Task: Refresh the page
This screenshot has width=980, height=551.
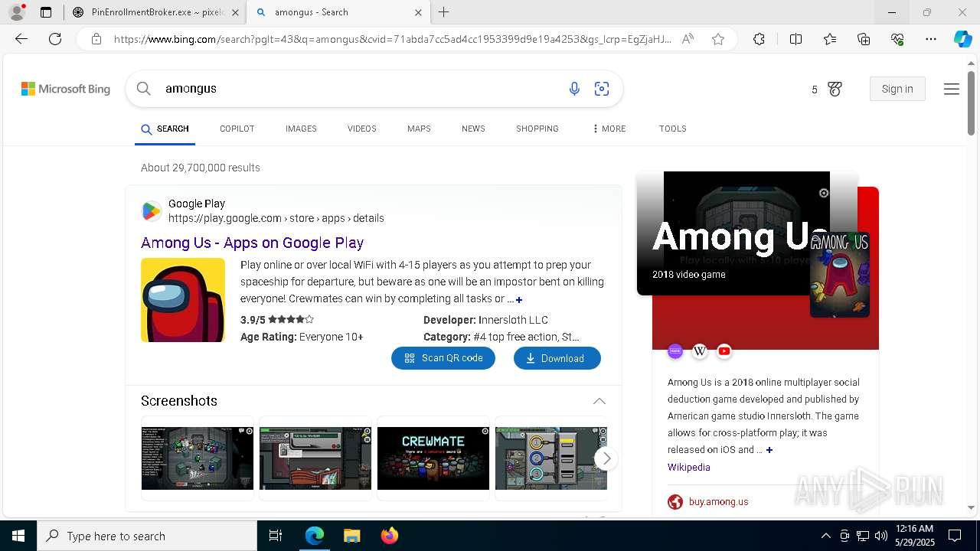Action: (x=55, y=39)
